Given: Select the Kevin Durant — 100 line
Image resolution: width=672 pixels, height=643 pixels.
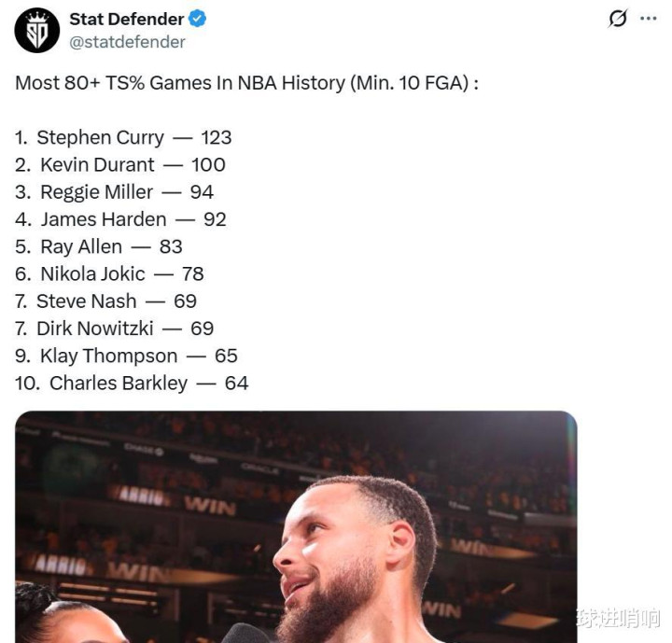Looking at the screenshot, I should (120, 165).
